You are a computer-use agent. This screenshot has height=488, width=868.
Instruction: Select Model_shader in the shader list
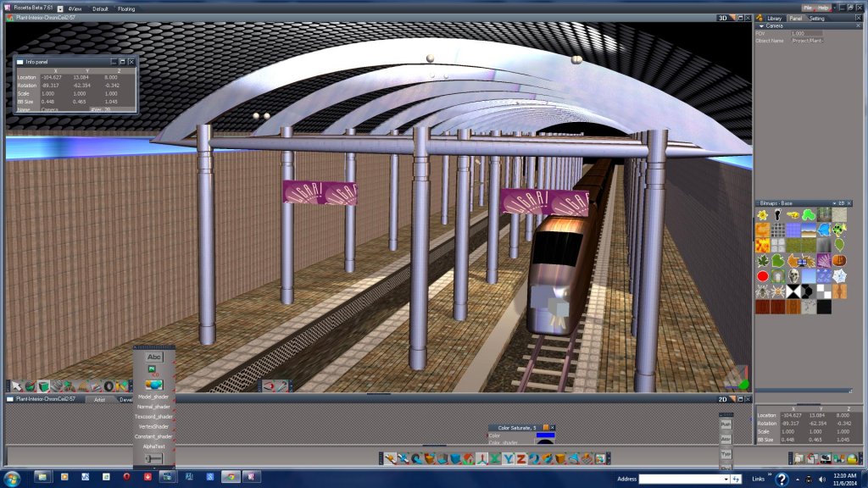point(153,396)
